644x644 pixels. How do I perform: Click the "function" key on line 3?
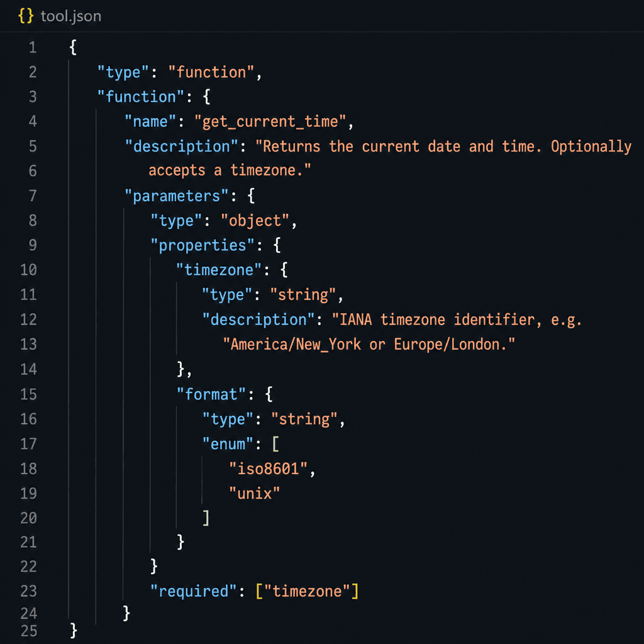point(140,97)
